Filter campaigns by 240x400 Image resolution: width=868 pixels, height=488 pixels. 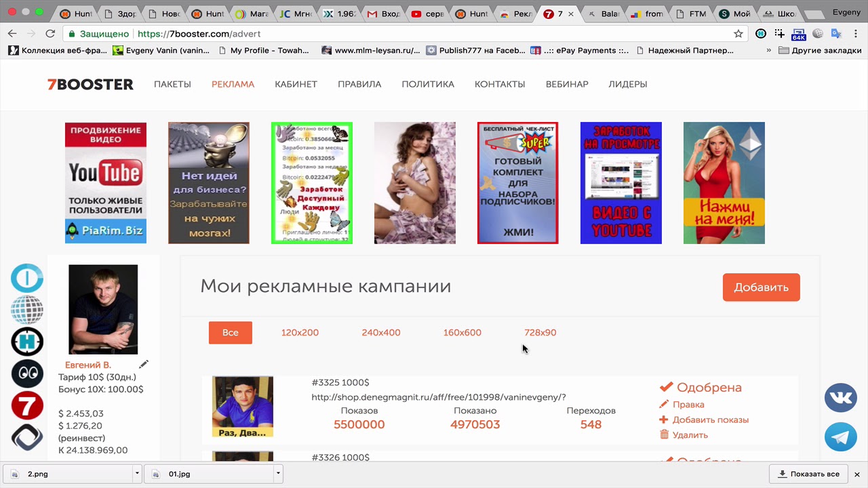[381, 332]
